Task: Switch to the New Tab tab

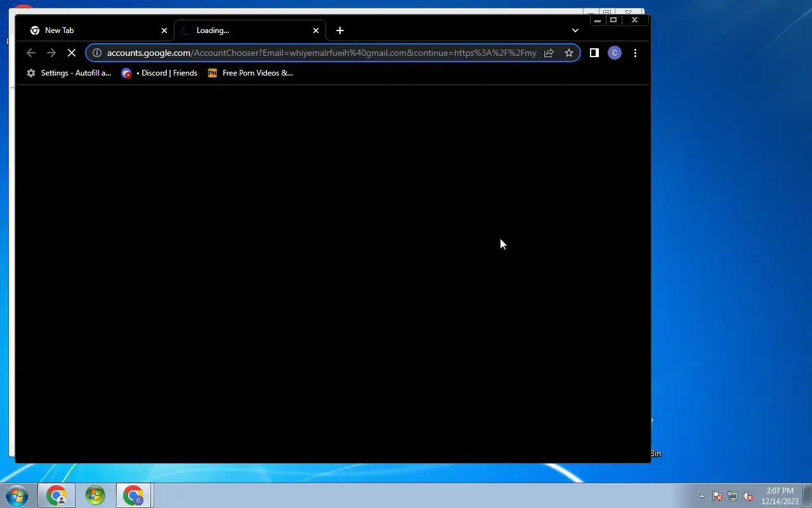Action: pyautogui.click(x=96, y=30)
